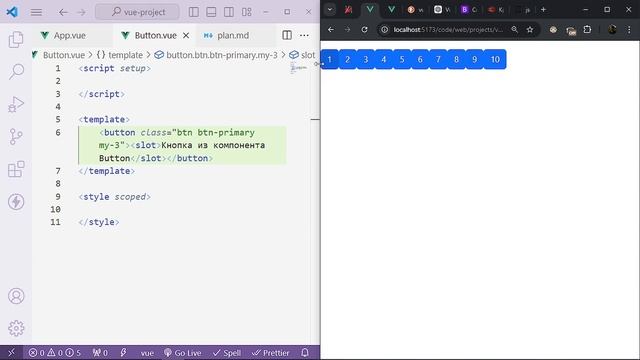The width and height of the screenshot is (640, 360).
Task: Click lightning status bar icon
Action: [x=123, y=353]
